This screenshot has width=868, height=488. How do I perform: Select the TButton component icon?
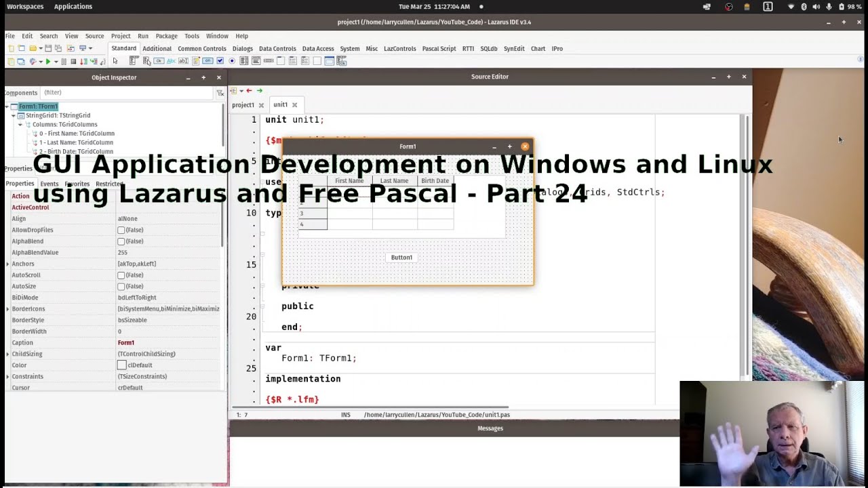click(159, 61)
